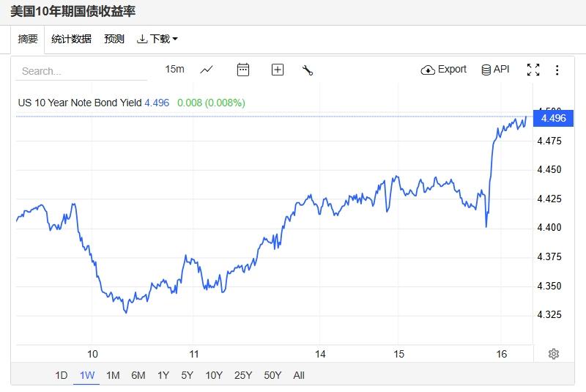Viewport: 586px width, 392px height.
Task: Select the 50Y time range
Action: coord(272,375)
